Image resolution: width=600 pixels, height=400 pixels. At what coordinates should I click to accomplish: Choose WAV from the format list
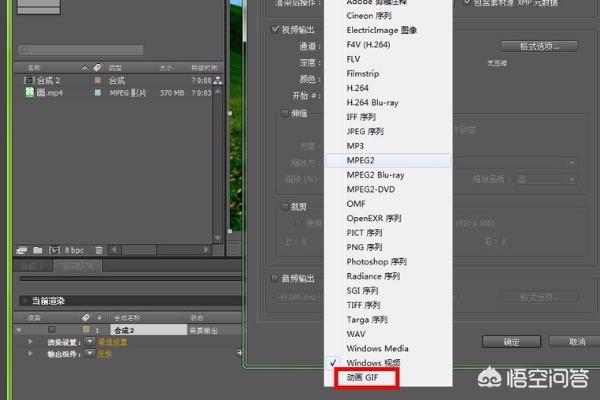(356, 335)
